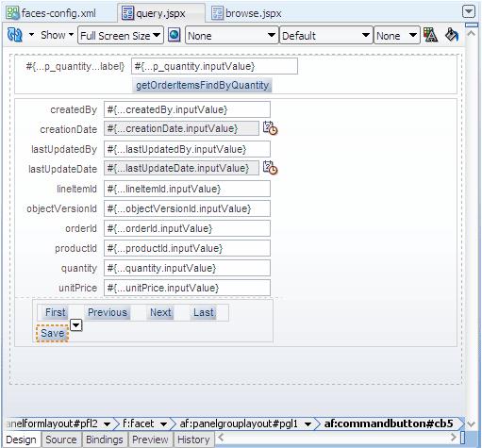Open the refresh icon dropdown arrow

[31, 34]
